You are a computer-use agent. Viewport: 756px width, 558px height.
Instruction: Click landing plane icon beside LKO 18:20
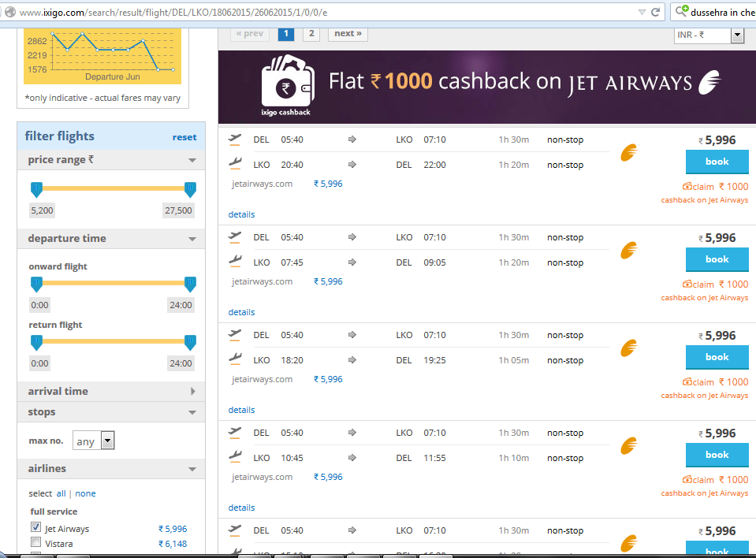235,360
